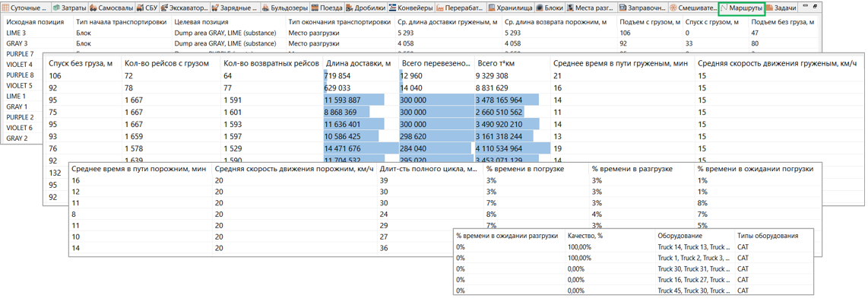
Task: Switch to the Места разг… tab
Action: (x=592, y=8)
